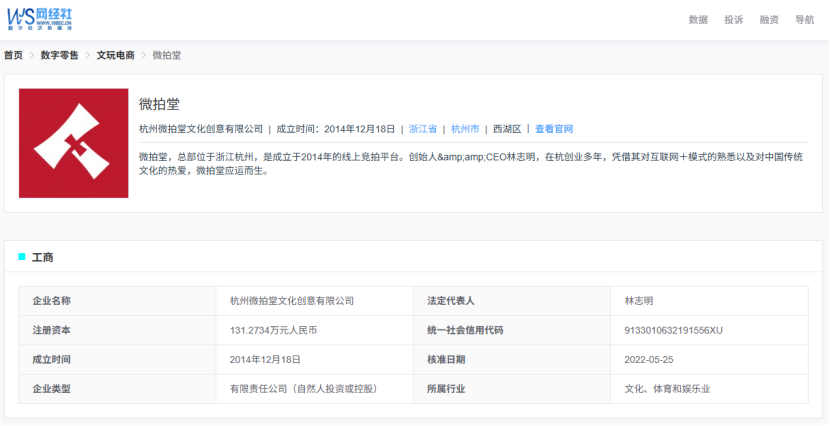The height and width of the screenshot is (426, 830).
Task: Select 成立时间：2014年12月18日 in the header
Action: tap(336, 129)
